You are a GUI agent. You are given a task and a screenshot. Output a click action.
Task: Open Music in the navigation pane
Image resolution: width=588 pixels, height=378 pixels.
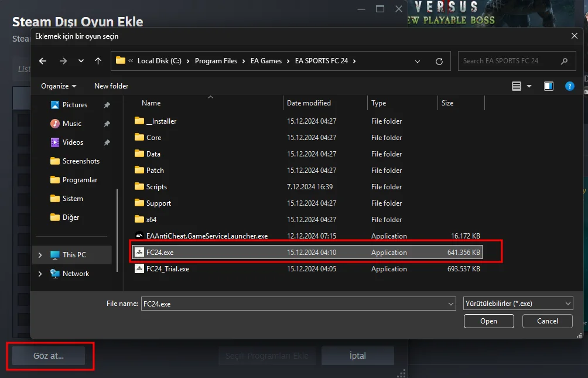(71, 124)
